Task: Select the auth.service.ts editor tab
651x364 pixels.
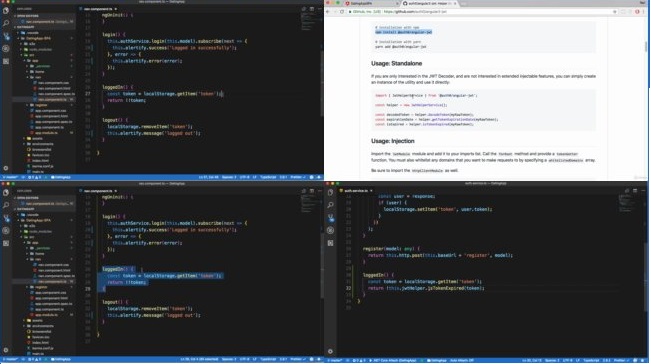Action: pyautogui.click(x=356, y=191)
